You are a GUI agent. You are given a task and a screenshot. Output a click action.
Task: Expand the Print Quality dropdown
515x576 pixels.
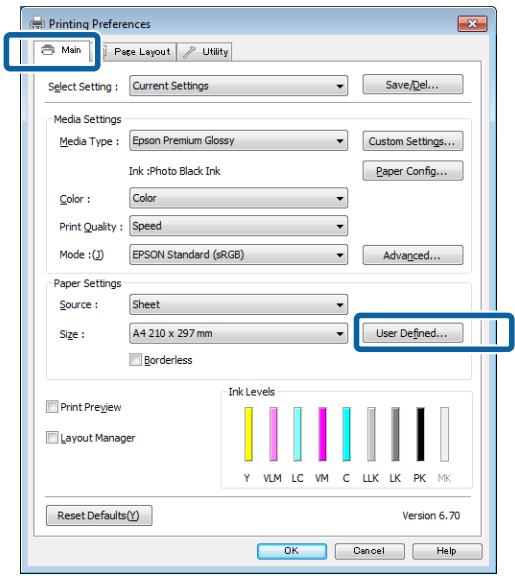tap(238, 226)
